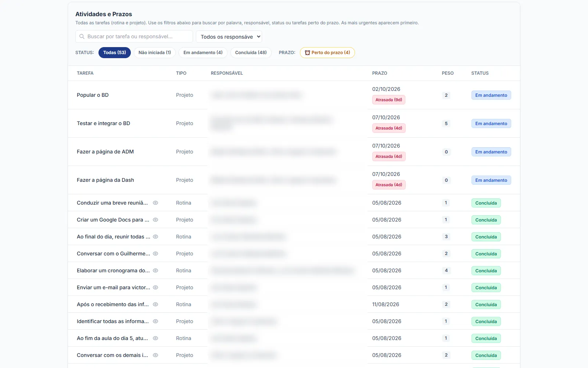Click the PESO column header
This screenshot has width=588, height=368.
click(448, 73)
